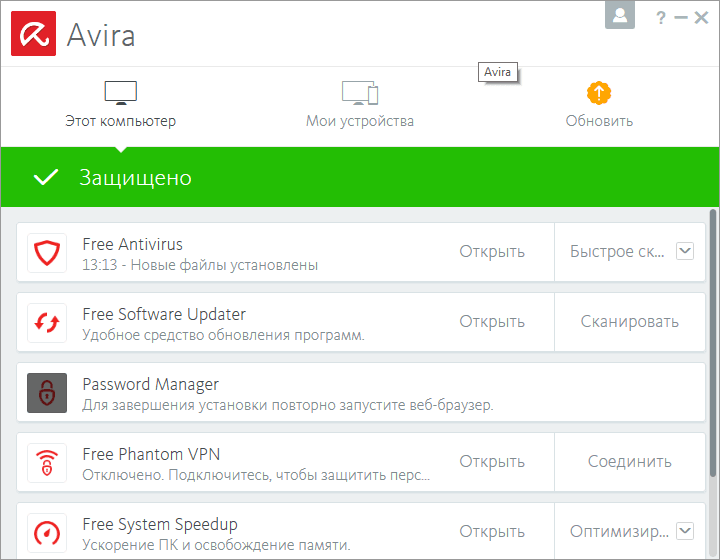Open help via the question mark icon

660,18
